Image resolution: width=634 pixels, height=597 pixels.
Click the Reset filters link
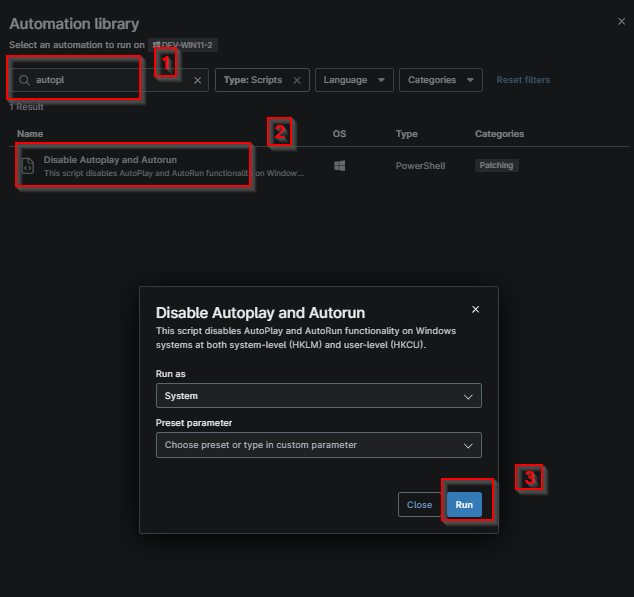[523, 80]
